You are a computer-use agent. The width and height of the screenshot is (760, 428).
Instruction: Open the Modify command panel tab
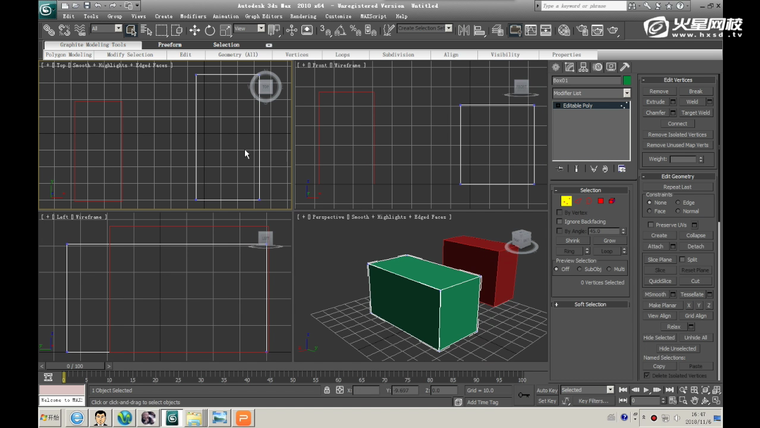[570, 67]
